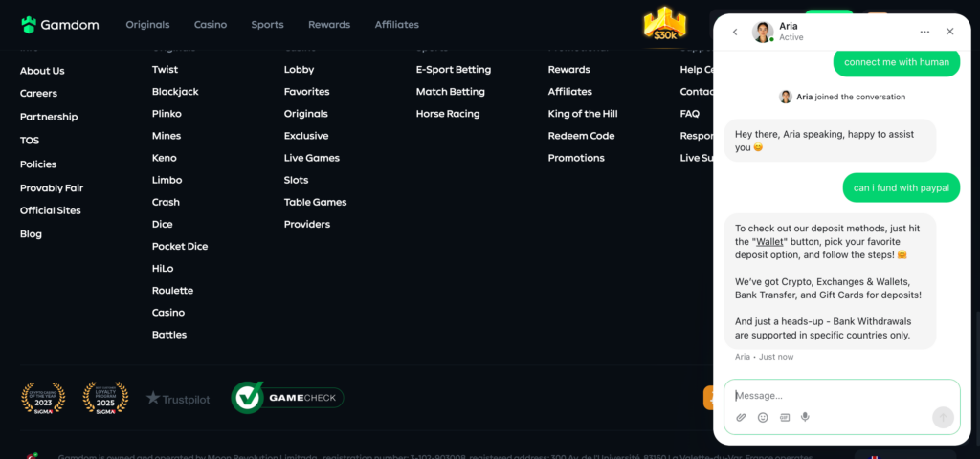Click the Gamdom logo
Screen dimensions: 980x459
point(60,25)
